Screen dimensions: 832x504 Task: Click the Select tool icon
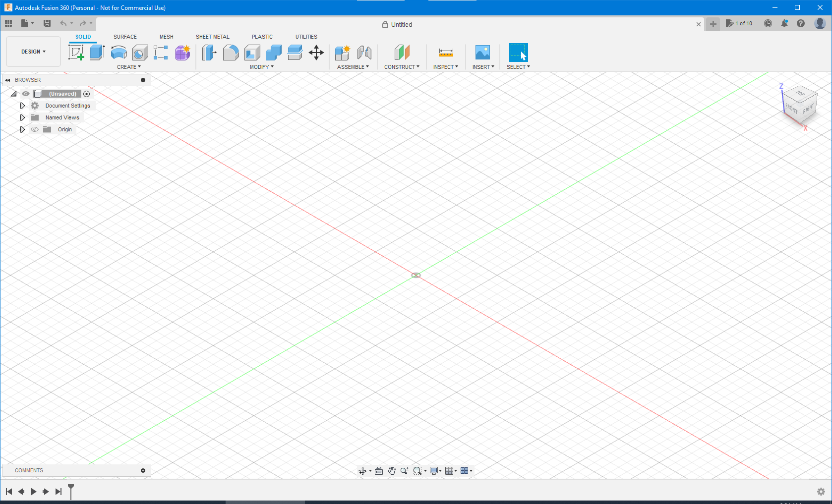click(518, 52)
